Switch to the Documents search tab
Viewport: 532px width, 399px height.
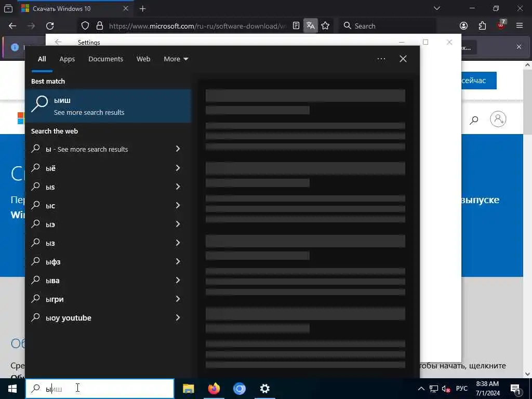[105, 59]
